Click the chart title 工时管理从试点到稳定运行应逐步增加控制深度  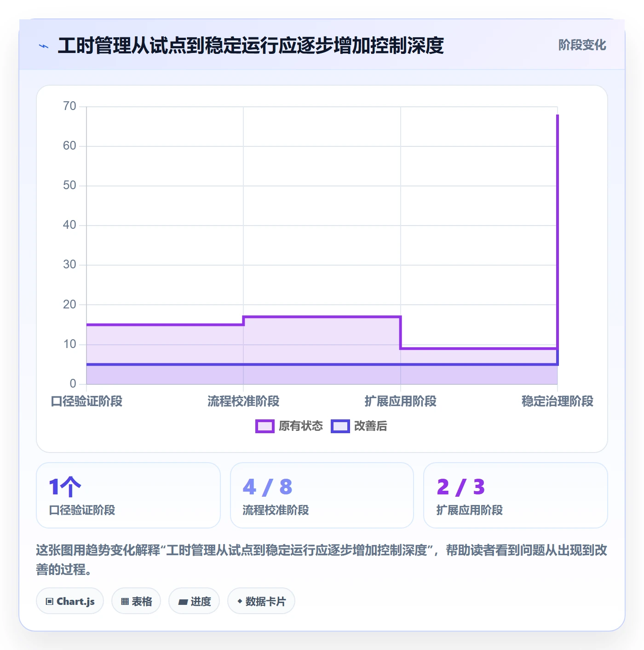(251, 46)
